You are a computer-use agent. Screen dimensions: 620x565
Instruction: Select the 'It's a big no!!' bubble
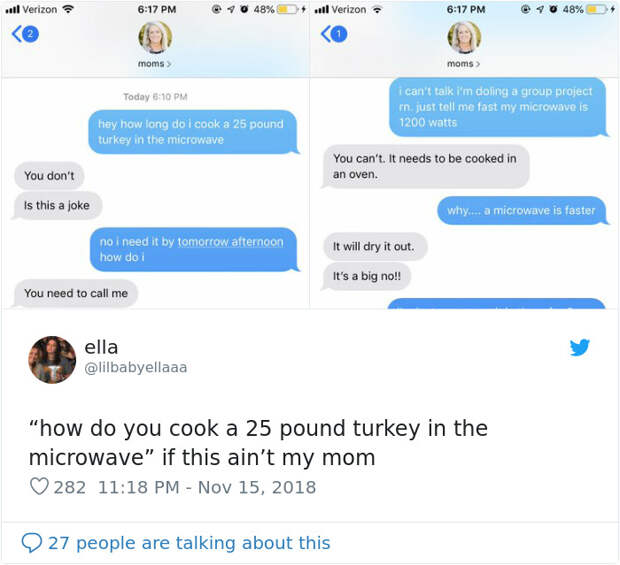point(367,276)
